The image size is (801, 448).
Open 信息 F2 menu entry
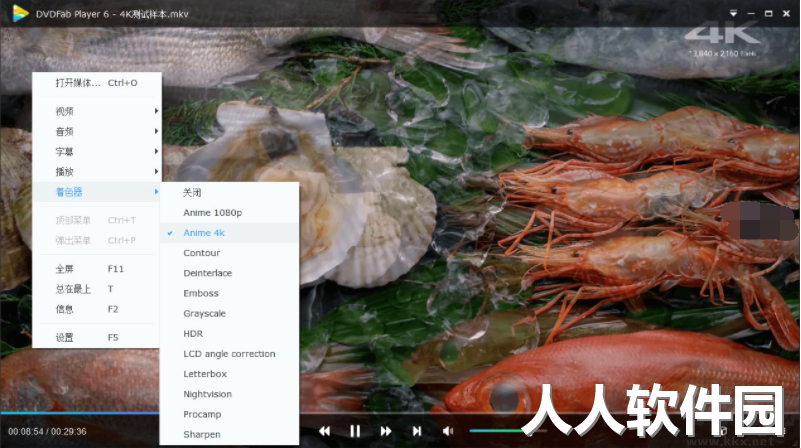[x=97, y=309]
